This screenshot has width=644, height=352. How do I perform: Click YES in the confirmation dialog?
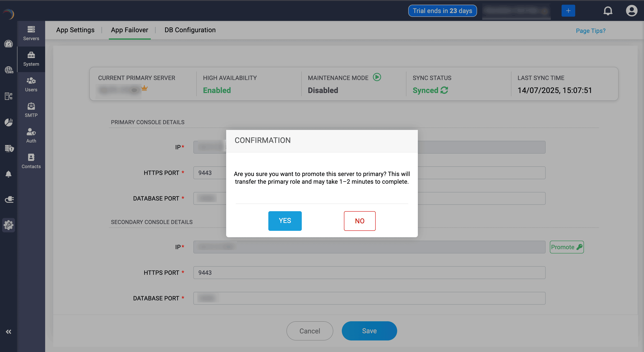(x=285, y=221)
